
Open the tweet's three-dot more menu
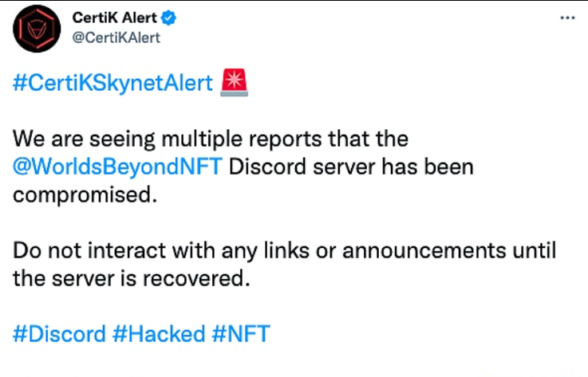click(x=567, y=18)
